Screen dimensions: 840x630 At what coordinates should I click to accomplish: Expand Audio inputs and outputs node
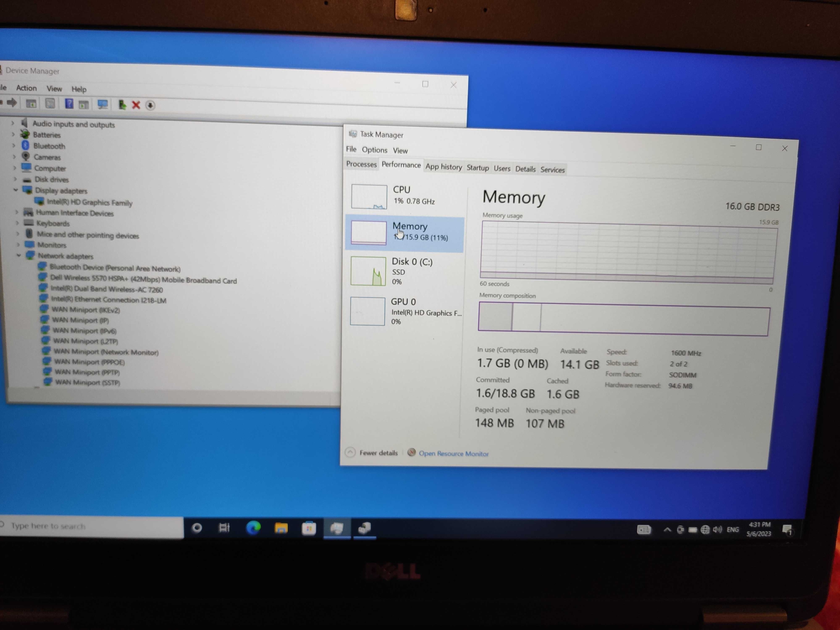tap(13, 123)
